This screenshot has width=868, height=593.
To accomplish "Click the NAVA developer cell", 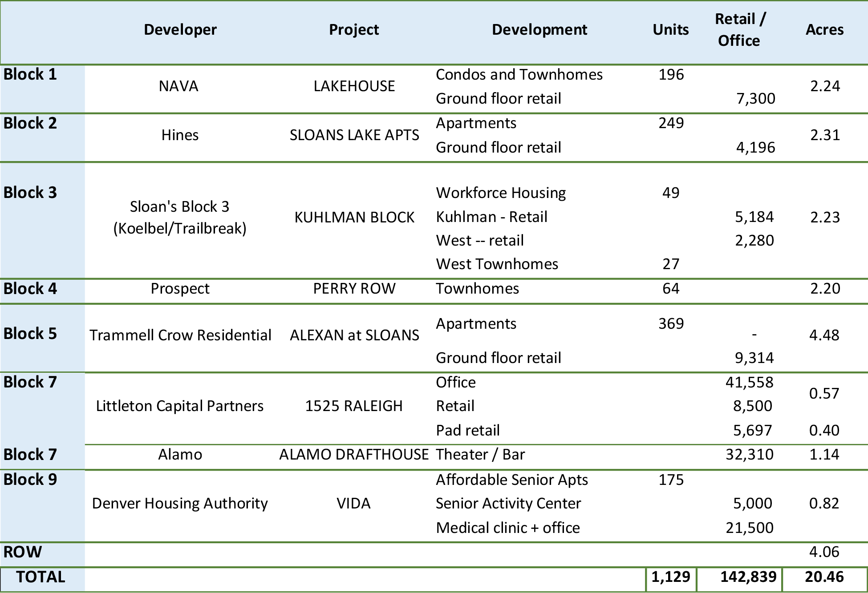I will tap(178, 86).
